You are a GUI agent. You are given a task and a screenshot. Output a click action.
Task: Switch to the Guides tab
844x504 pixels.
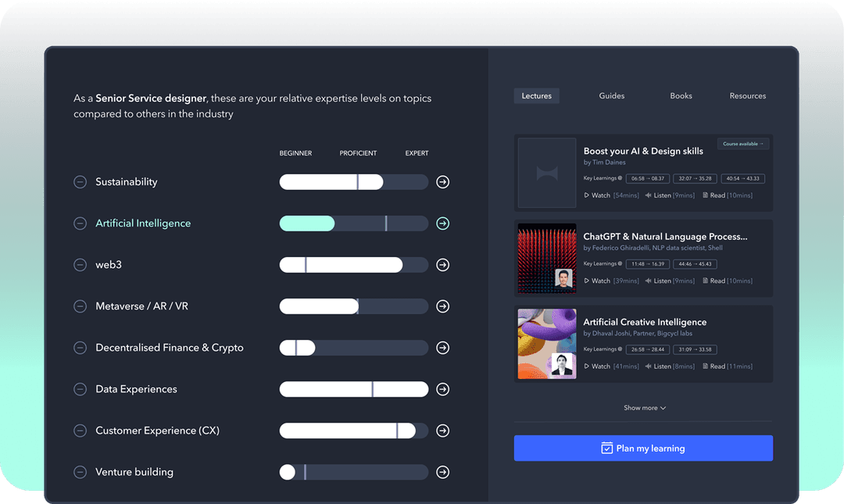point(611,96)
